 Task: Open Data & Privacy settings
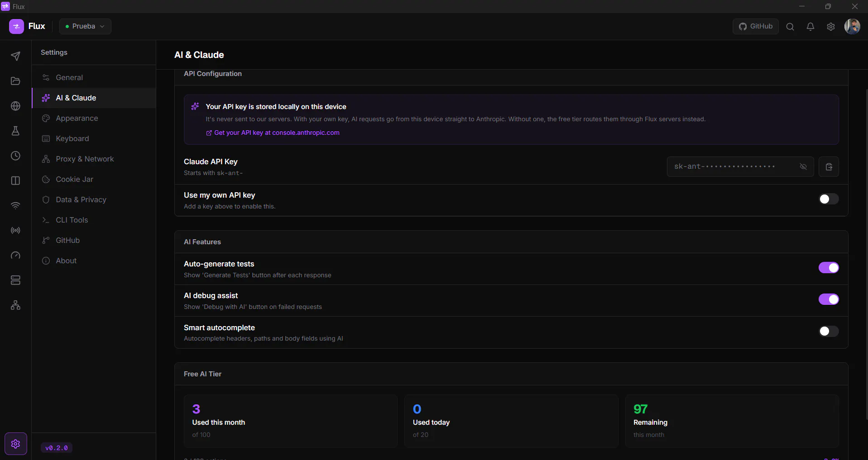click(x=94, y=199)
